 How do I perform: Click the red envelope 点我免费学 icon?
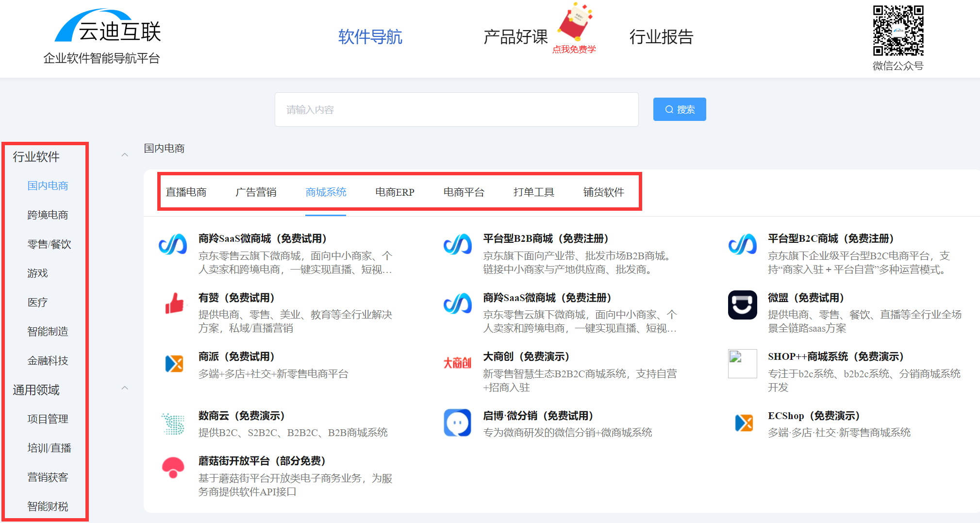[x=575, y=21]
